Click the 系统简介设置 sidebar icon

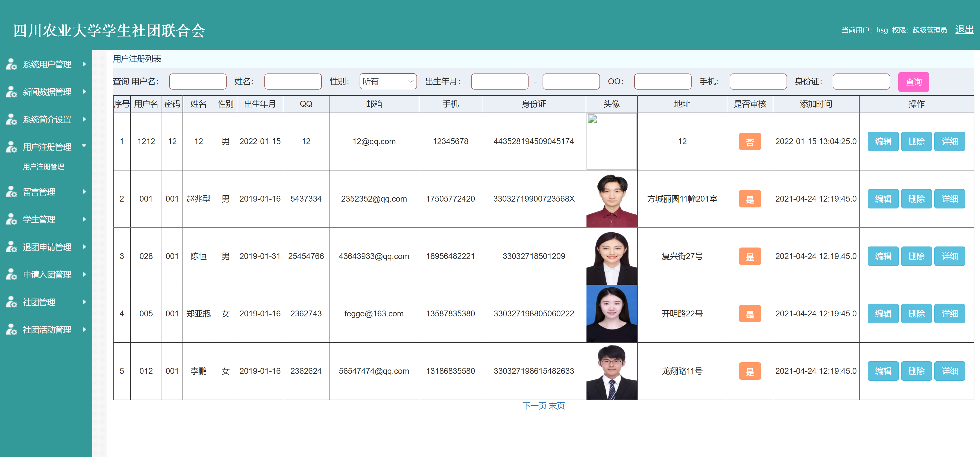click(x=11, y=119)
